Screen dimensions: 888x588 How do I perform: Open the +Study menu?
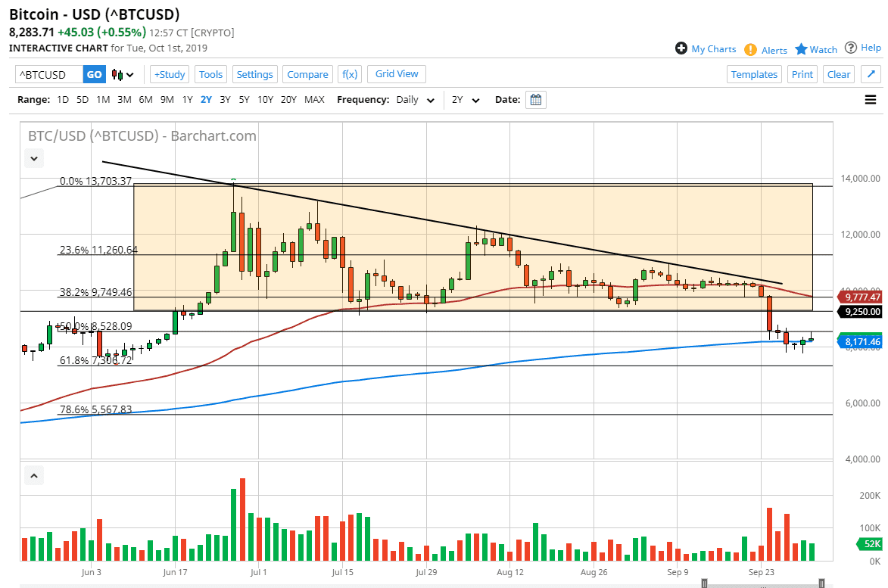(x=169, y=74)
